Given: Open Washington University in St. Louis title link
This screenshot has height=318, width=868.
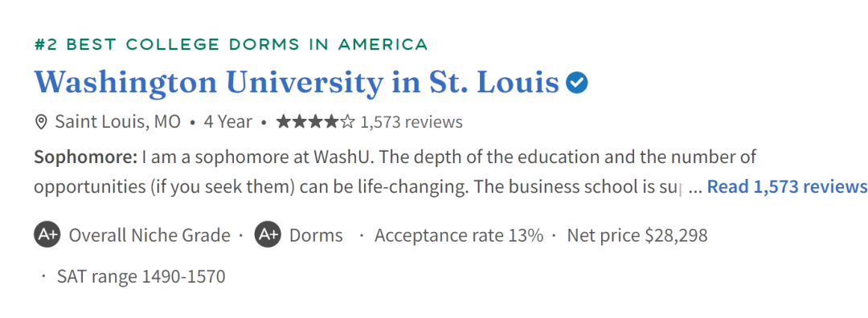Looking at the screenshot, I should [x=297, y=83].
